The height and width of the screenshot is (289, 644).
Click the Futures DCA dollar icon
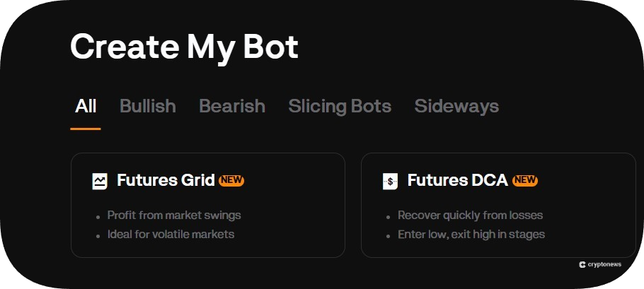click(x=390, y=182)
